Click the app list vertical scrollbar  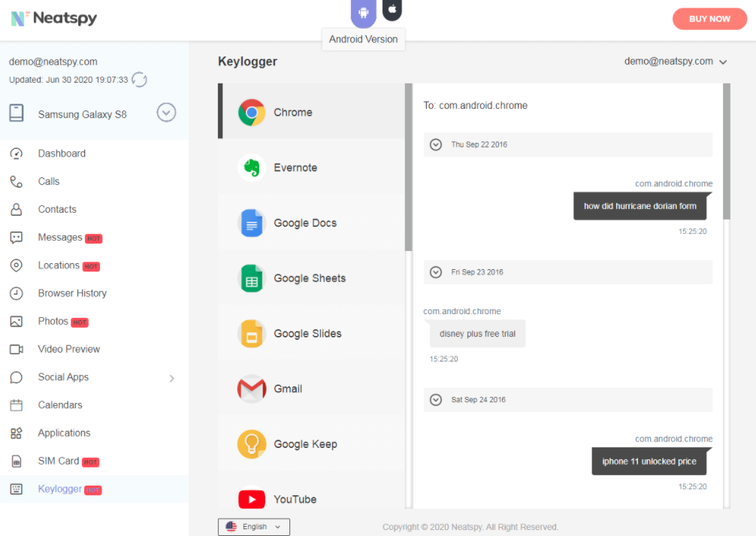(x=408, y=167)
